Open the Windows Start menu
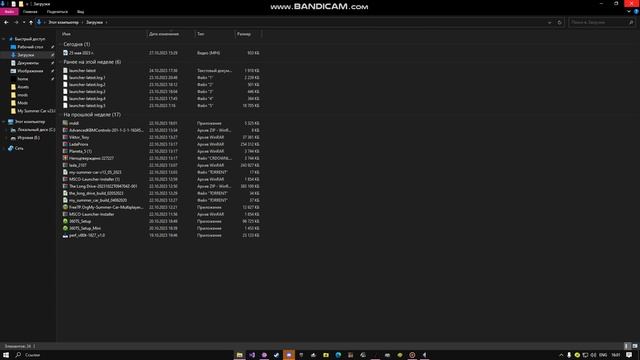 pyautogui.click(x=6, y=355)
